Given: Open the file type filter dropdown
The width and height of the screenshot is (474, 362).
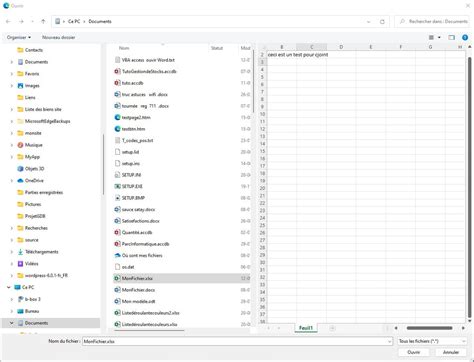Looking at the screenshot, I should pos(432,341).
